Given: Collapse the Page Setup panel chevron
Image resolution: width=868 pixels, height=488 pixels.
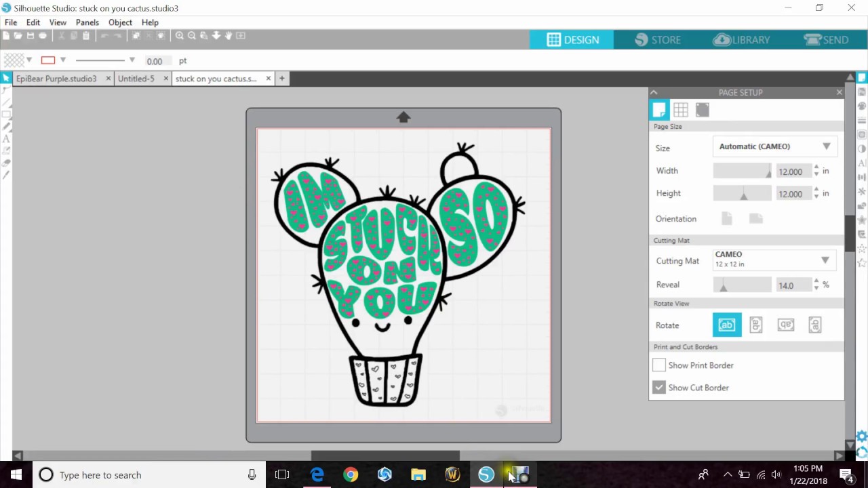Looking at the screenshot, I should [x=654, y=92].
